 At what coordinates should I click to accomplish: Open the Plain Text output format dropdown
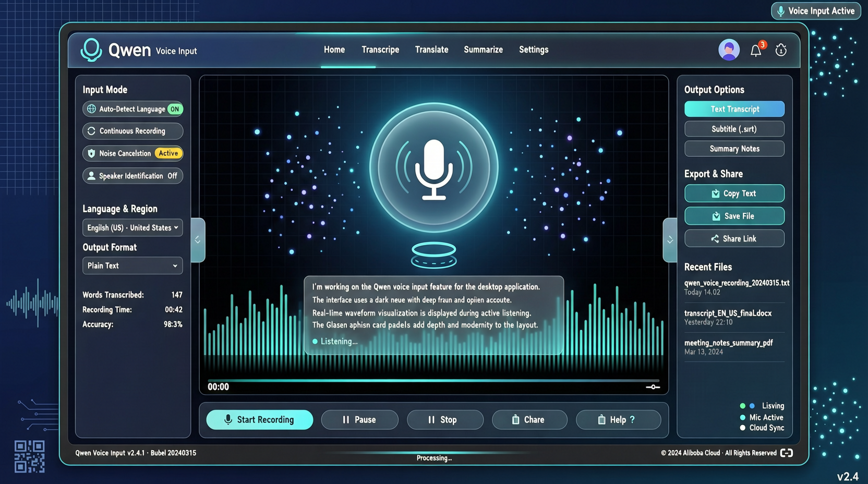132,265
